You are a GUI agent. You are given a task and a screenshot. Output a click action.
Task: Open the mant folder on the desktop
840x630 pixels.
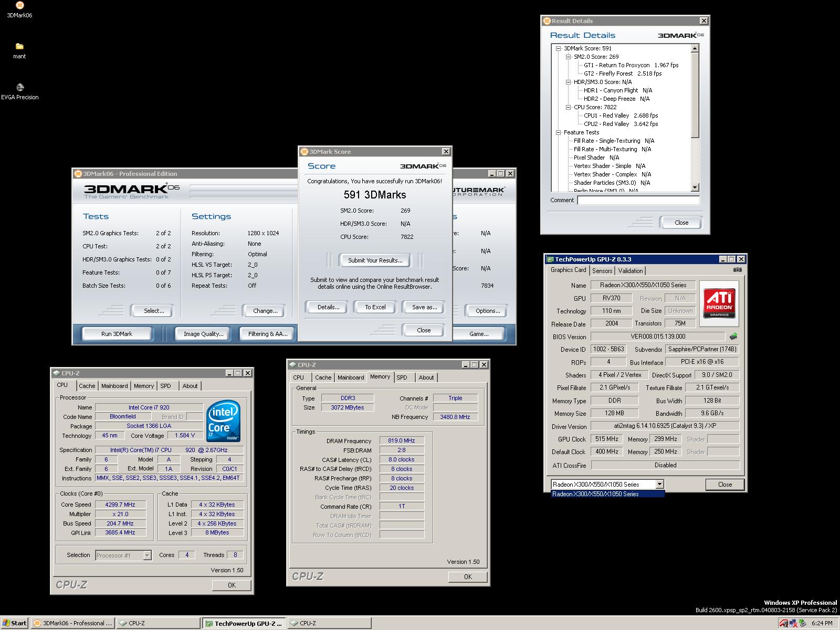19,50
